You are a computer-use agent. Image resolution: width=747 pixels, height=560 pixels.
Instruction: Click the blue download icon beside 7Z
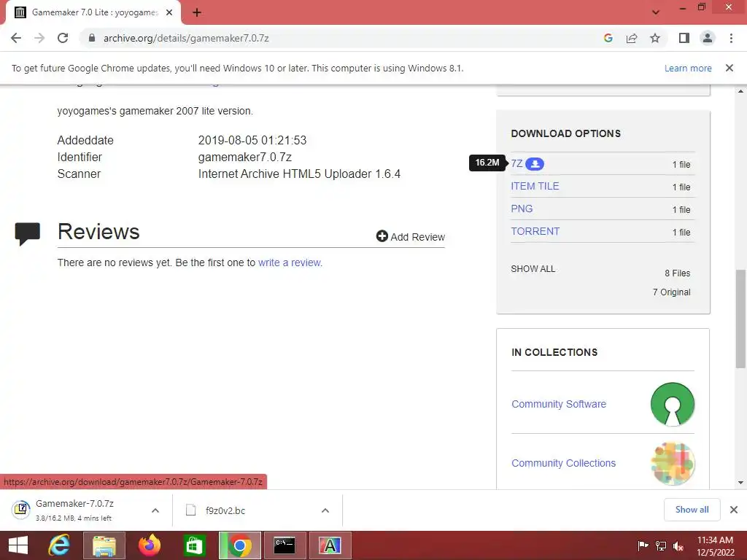tap(535, 164)
